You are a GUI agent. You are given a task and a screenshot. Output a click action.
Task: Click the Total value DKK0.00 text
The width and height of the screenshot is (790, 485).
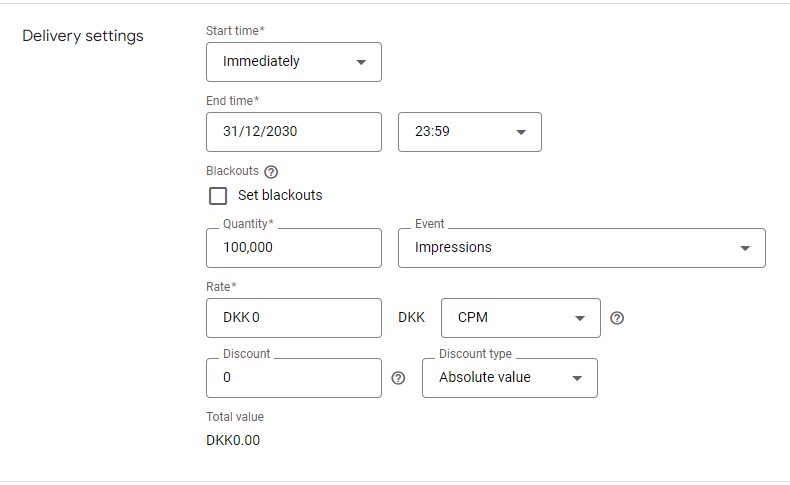233,440
